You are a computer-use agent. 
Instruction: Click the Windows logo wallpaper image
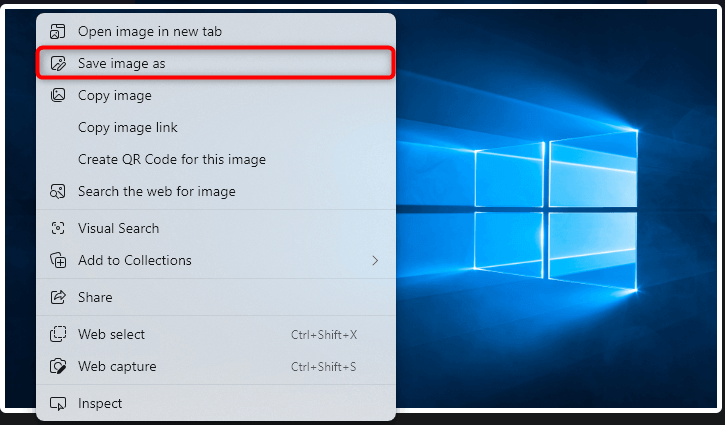[557, 208]
